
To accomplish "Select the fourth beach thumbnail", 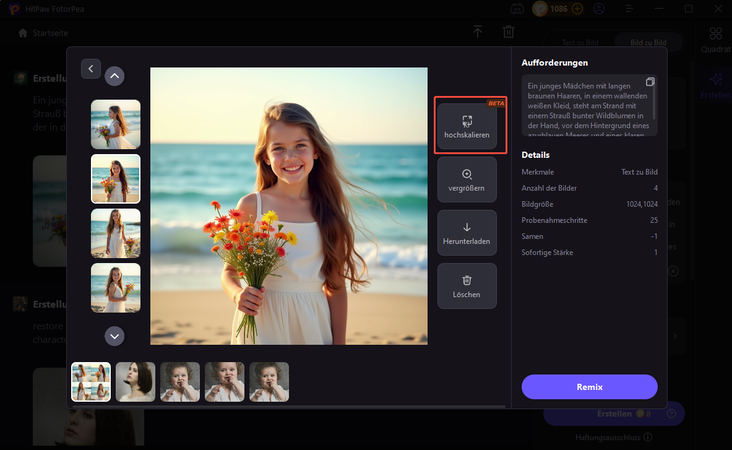I will (116, 288).
